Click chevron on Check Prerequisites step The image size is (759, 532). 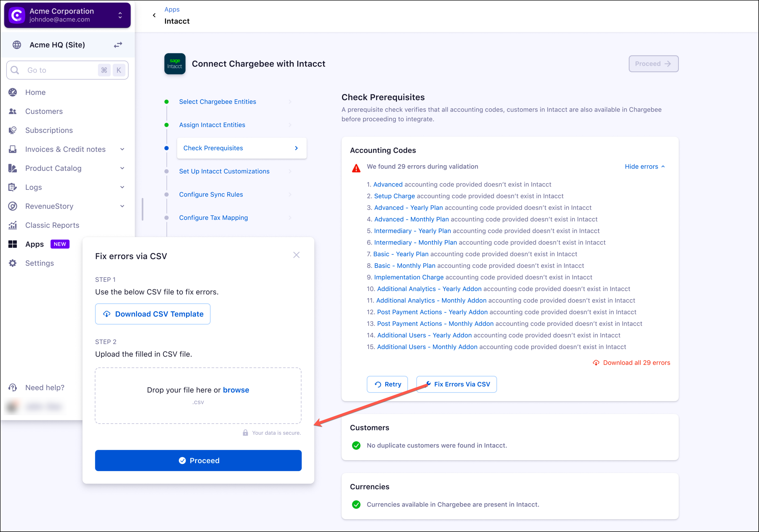tap(296, 148)
